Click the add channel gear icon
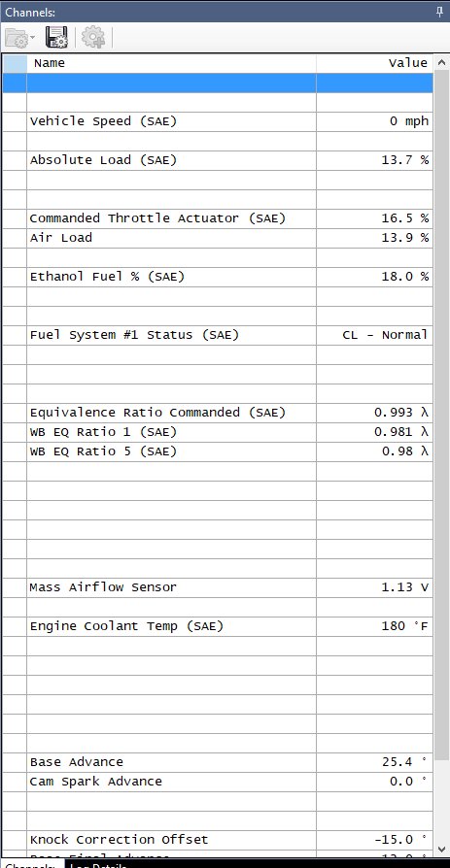Screen dimensions: 450x868 (x=93, y=37)
